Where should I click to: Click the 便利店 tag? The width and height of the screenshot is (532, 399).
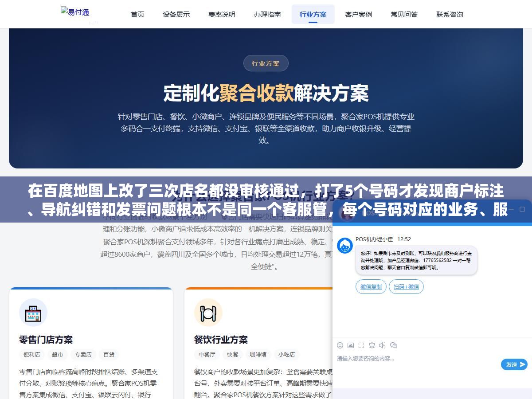pos(32,355)
